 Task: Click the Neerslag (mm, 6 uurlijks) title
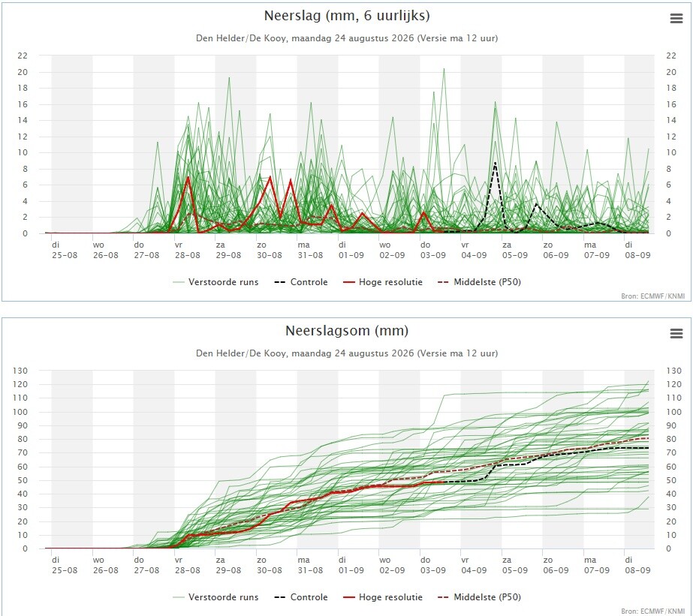click(x=347, y=16)
